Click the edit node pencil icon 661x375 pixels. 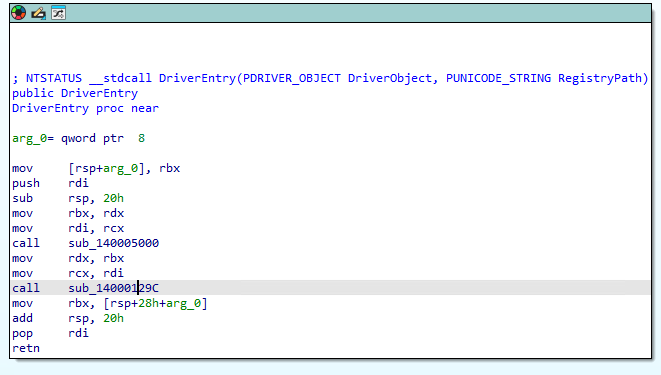point(38,13)
